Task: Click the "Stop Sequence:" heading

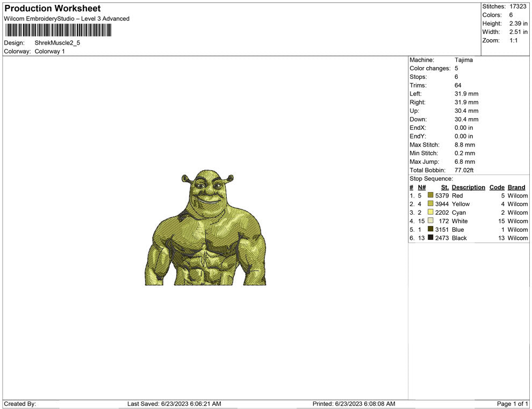Action: tap(431, 179)
